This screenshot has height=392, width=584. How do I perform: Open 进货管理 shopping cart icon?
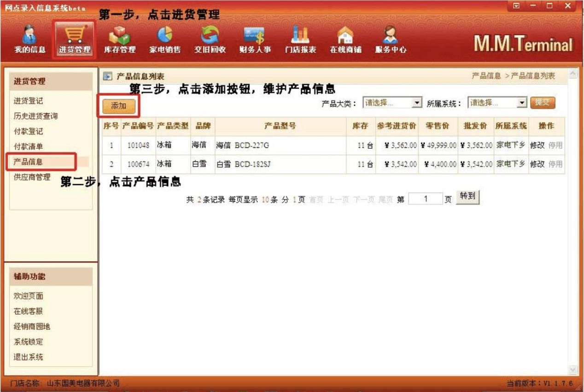[x=74, y=40]
